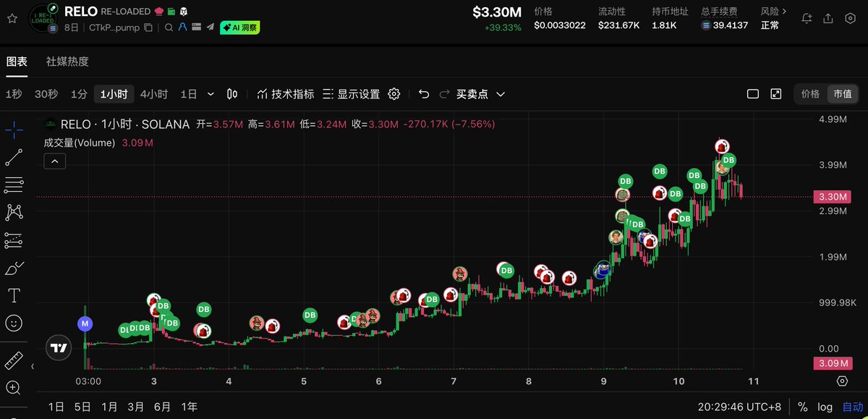This screenshot has width=868, height=419.
Task: Expand 买卖点 buy-sell points dropdown
Action: point(480,94)
